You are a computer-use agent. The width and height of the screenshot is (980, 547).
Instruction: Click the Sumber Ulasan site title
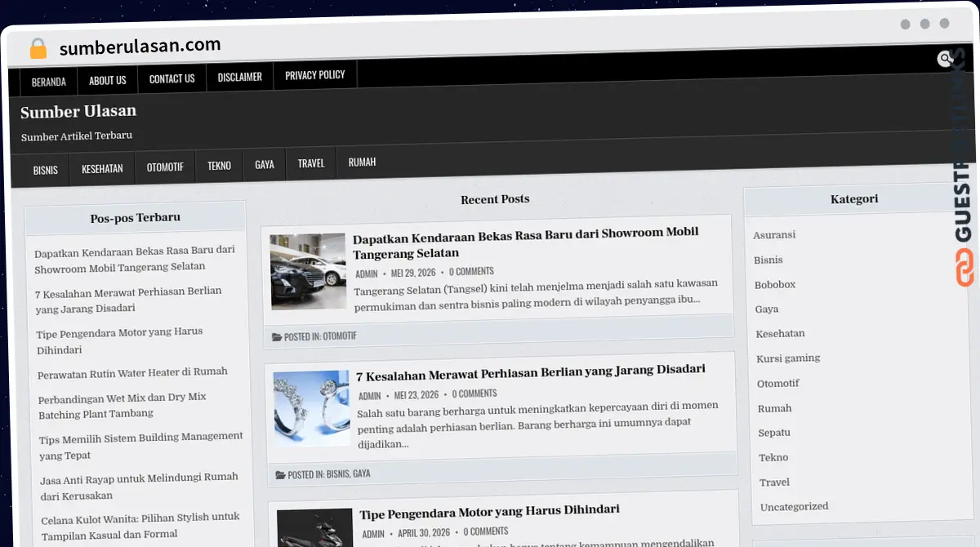[78, 111]
